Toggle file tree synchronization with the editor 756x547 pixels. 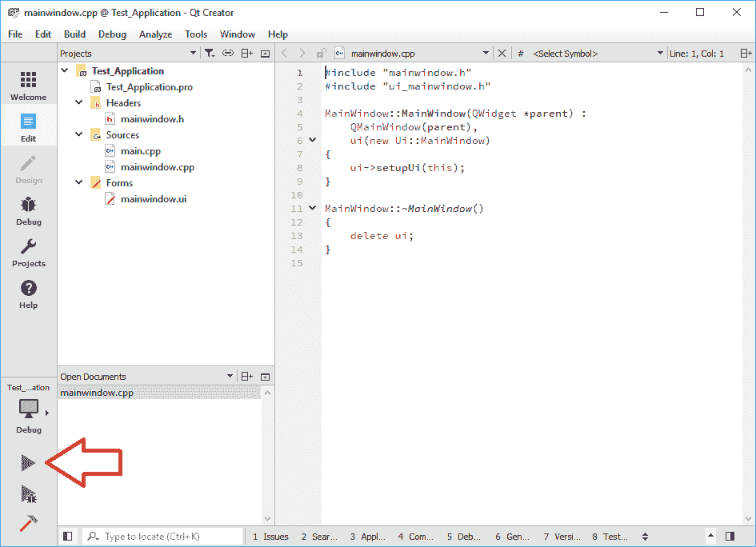pos(228,54)
